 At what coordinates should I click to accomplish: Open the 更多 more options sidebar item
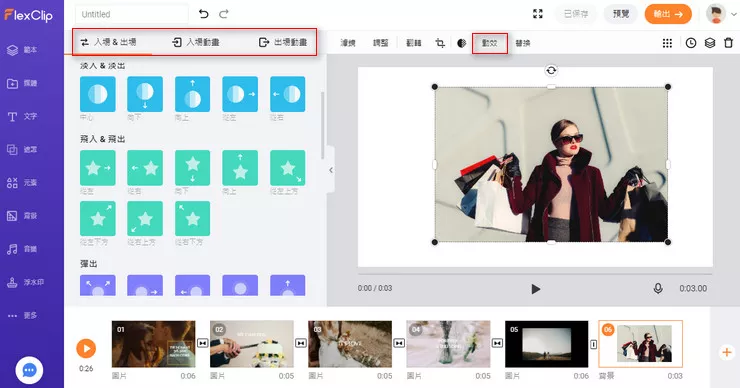pyautogui.click(x=22, y=315)
